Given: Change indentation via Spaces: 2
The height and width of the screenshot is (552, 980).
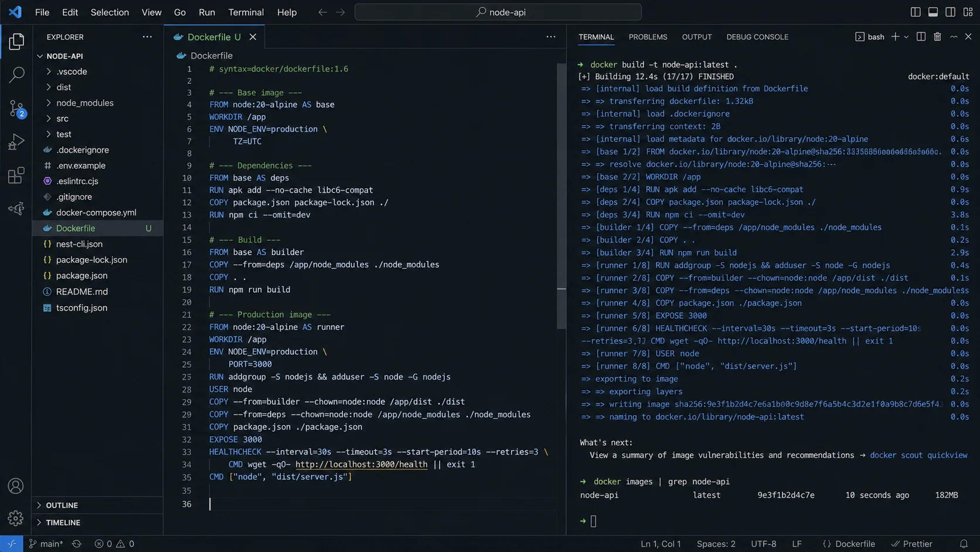Looking at the screenshot, I should click(716, 544).
